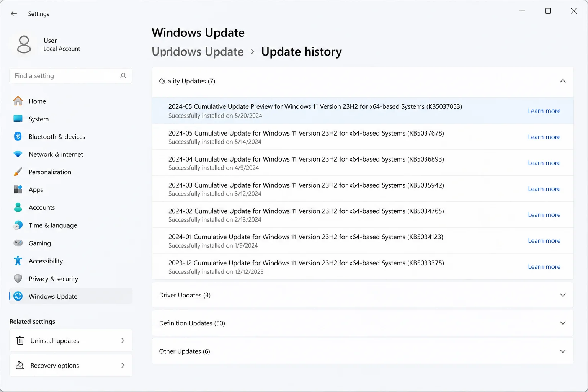Click the Recovery options drive icon
This screenshot has height=392, width=588.
[20, 365]
